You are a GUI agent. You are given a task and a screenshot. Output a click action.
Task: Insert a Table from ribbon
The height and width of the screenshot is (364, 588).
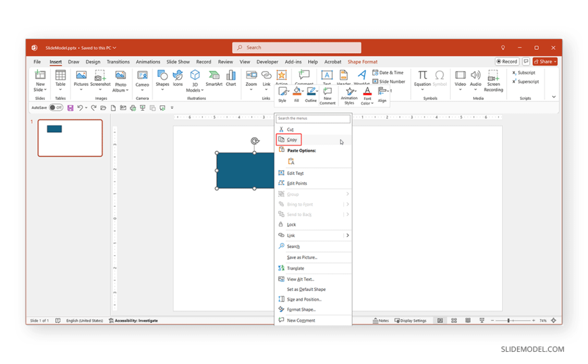tap(60, 75)
